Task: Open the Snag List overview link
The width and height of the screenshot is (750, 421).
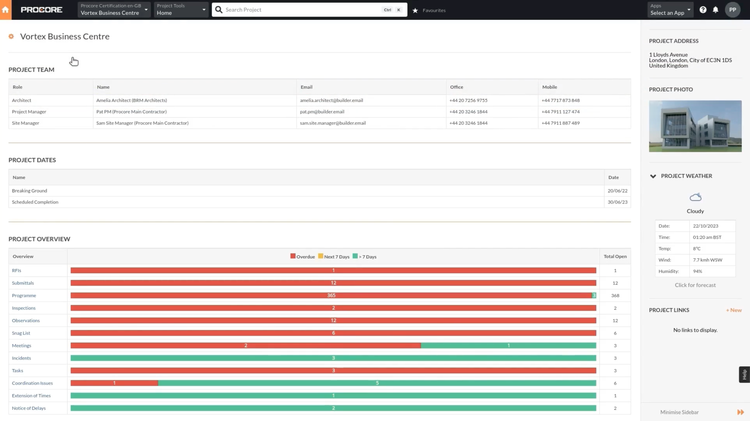Action: pos(21,333)
